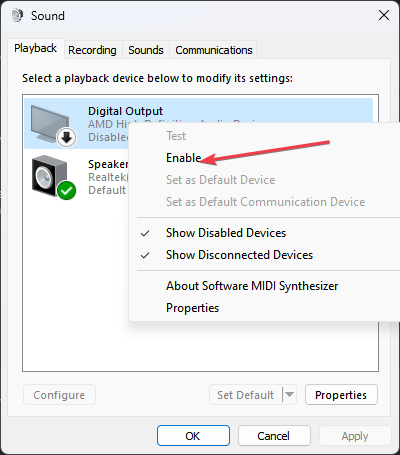This screenshot has height=455, width=400.
Task: Select the Speakers Realtek device entry
Action: coord(77,177)
